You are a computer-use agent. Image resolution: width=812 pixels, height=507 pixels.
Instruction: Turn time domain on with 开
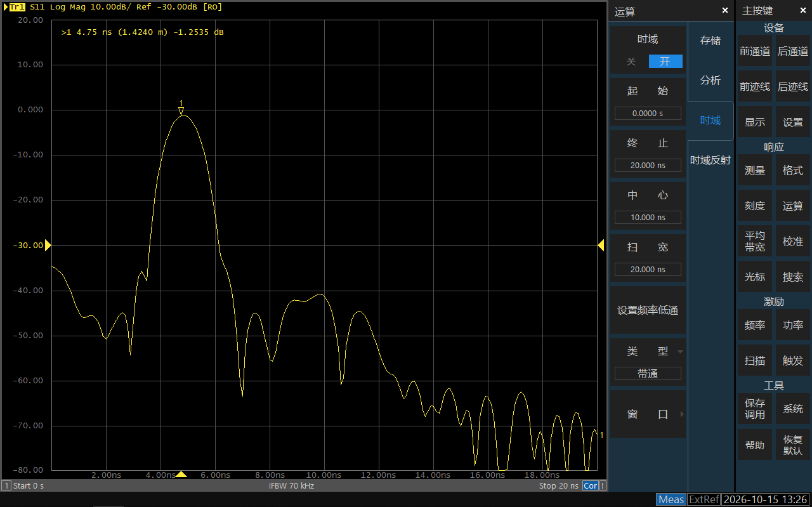point(665,62)
